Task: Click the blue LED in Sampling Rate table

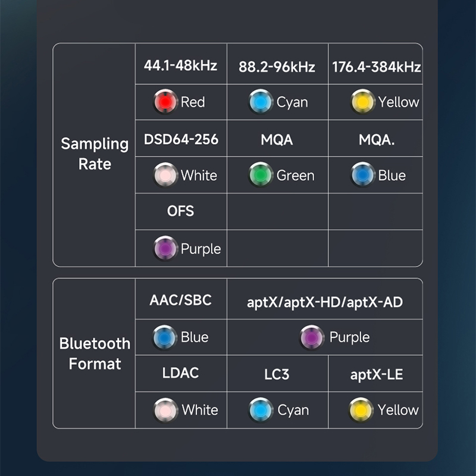Action: [x=362, y=176]
